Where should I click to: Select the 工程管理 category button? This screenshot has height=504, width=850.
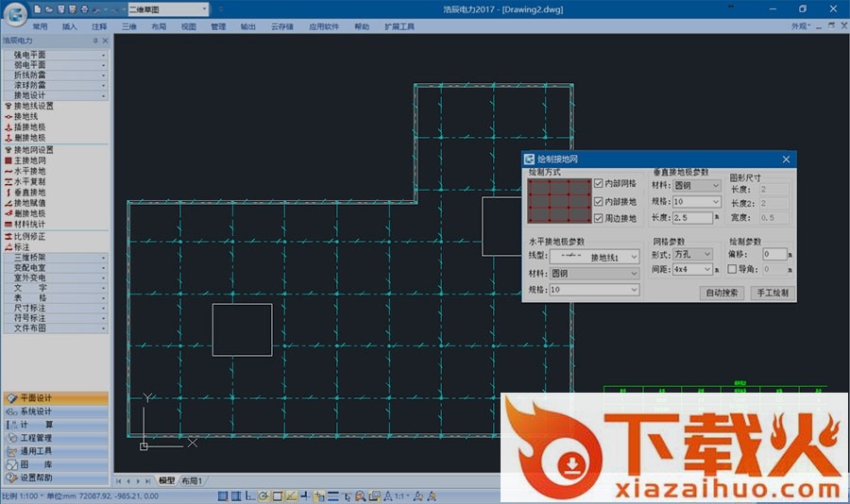tap(56, 438)
